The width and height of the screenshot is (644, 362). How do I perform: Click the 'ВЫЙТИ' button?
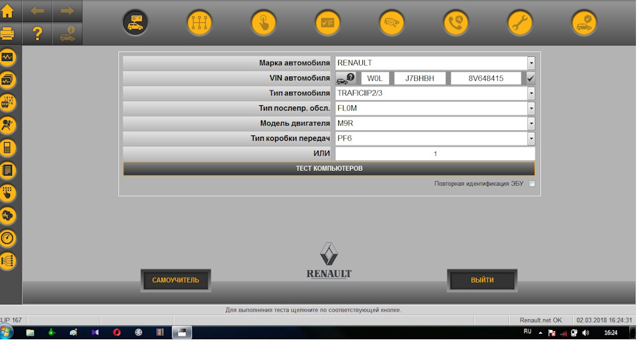482,280
